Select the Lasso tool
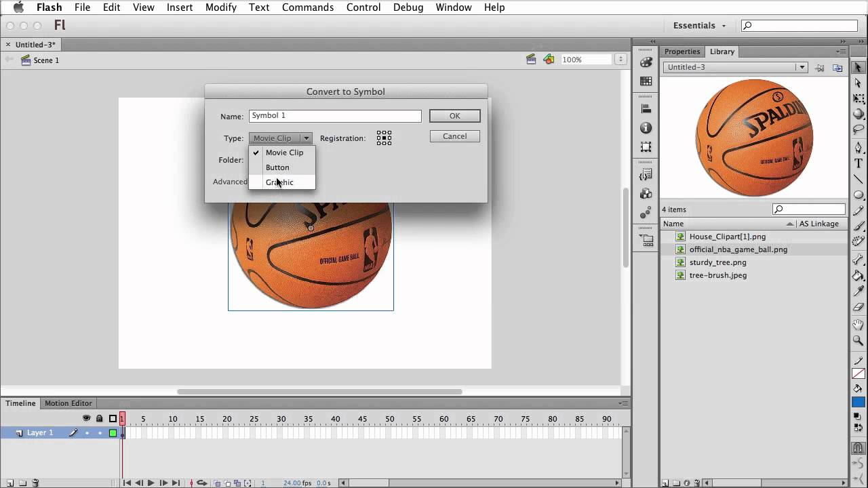This screenshot has height=488, width=868. [x=858, y=129]
